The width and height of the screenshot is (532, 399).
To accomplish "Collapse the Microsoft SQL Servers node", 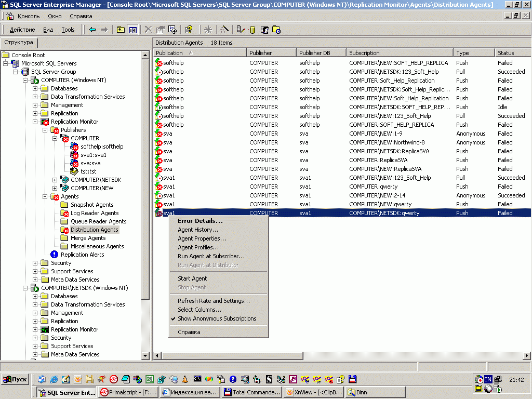I will click(5, 63).
